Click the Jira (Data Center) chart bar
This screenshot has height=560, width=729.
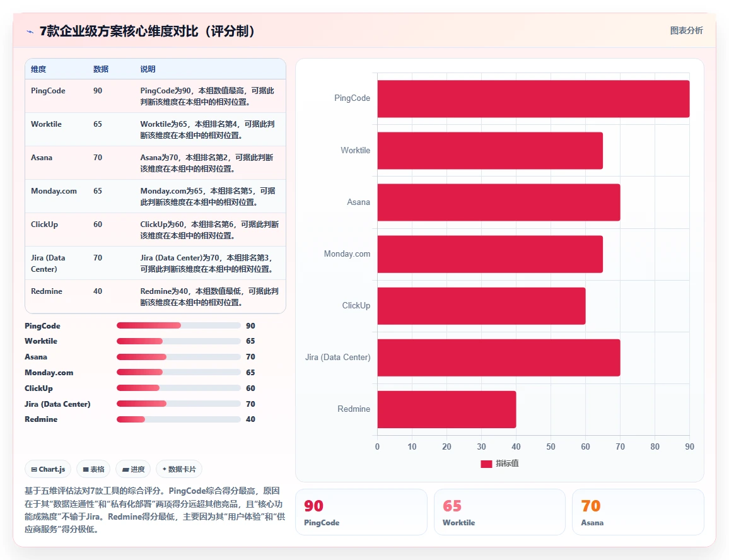[499, 358]
